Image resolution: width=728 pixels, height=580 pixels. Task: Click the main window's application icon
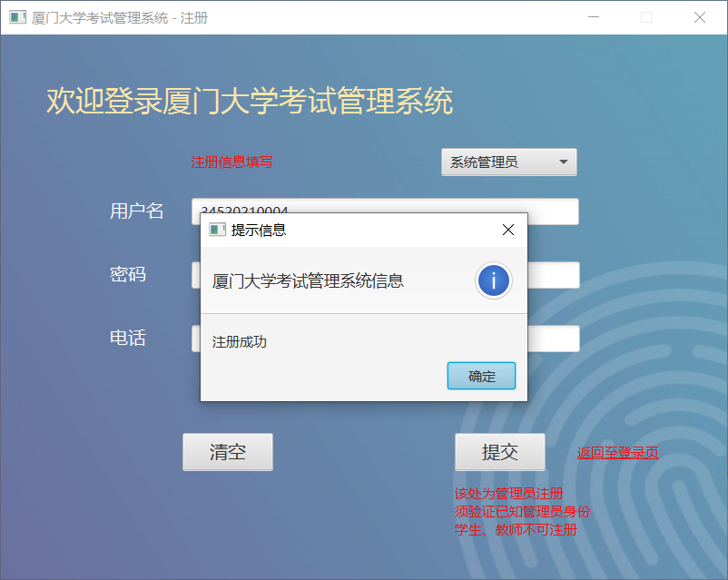click(x=17, y=17)
